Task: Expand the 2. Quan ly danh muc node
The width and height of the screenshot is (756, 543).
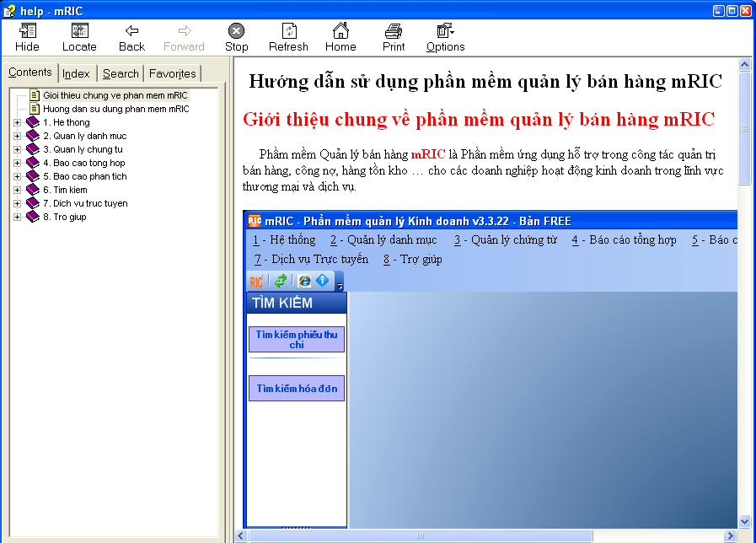Action: 18,136
